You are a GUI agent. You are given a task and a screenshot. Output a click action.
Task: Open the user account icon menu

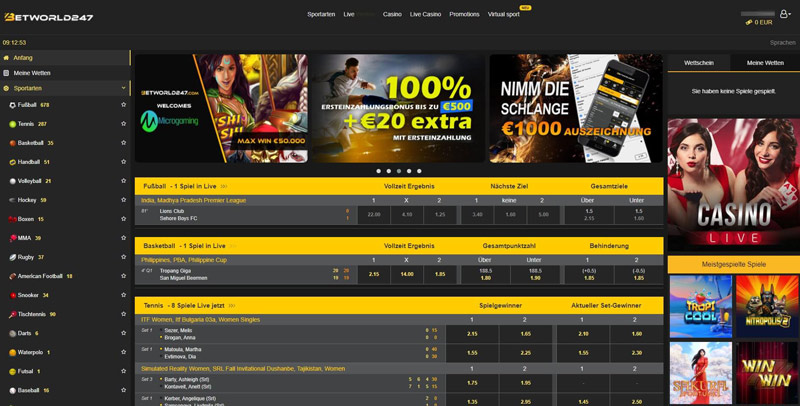pos(784,14)
